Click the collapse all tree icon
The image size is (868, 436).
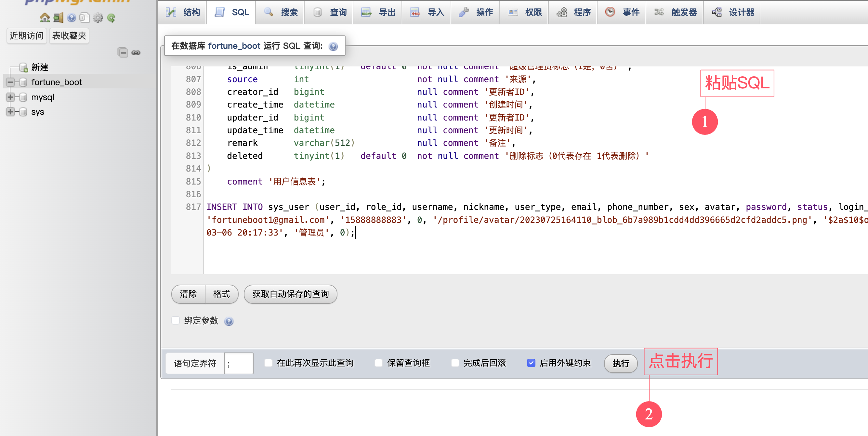(123, 53)
